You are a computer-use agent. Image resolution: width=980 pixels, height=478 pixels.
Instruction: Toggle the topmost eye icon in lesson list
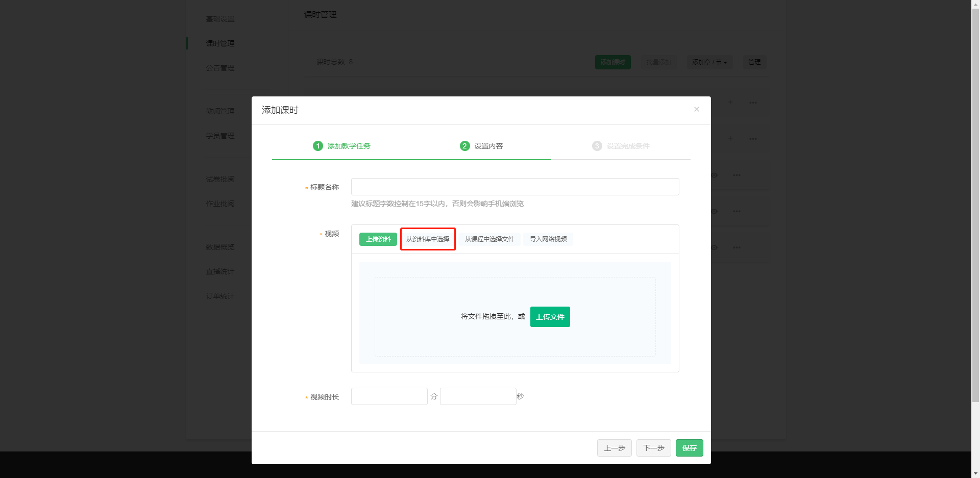[714, 175]
